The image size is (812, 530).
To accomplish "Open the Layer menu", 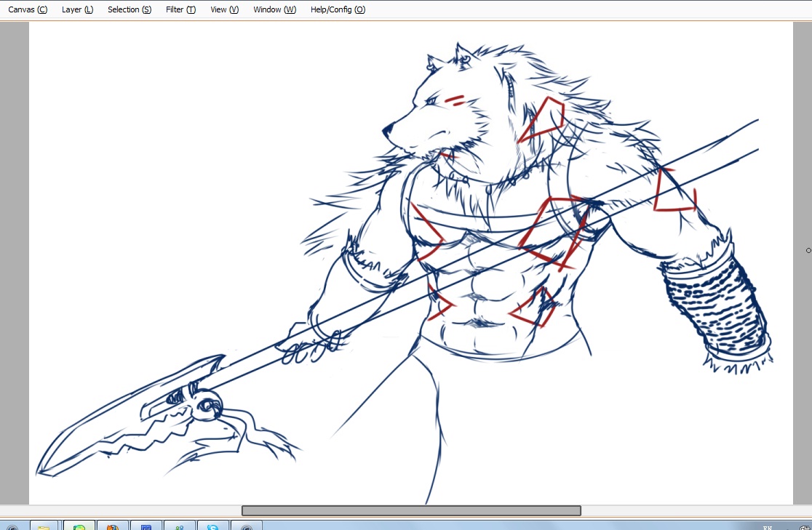I will click(77, 9).
